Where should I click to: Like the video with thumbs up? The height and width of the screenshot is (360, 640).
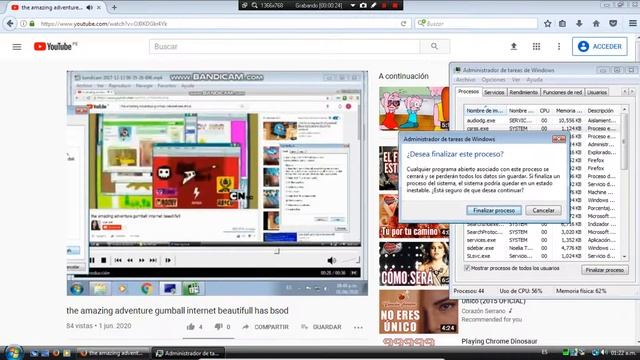pos(191,327)
